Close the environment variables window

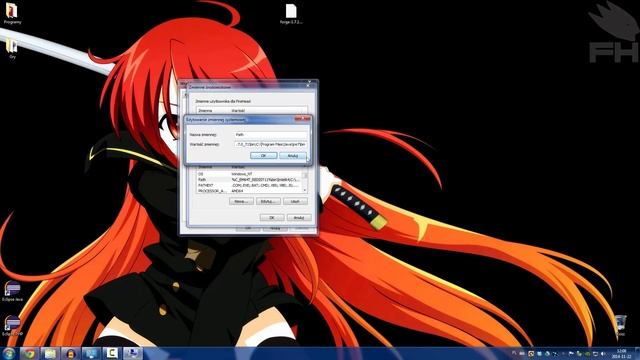point(309,86)
